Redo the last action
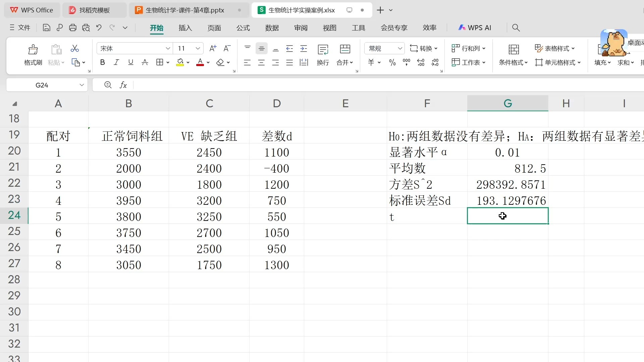The width and height of the screenshot is (644, 362). click(x=112, y=28)
